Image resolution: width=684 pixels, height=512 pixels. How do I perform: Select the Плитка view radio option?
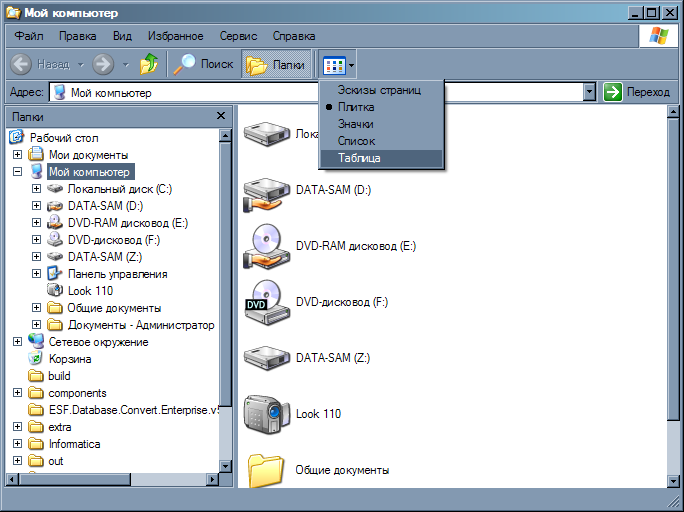pyautogui.click(x=381, y=107)
